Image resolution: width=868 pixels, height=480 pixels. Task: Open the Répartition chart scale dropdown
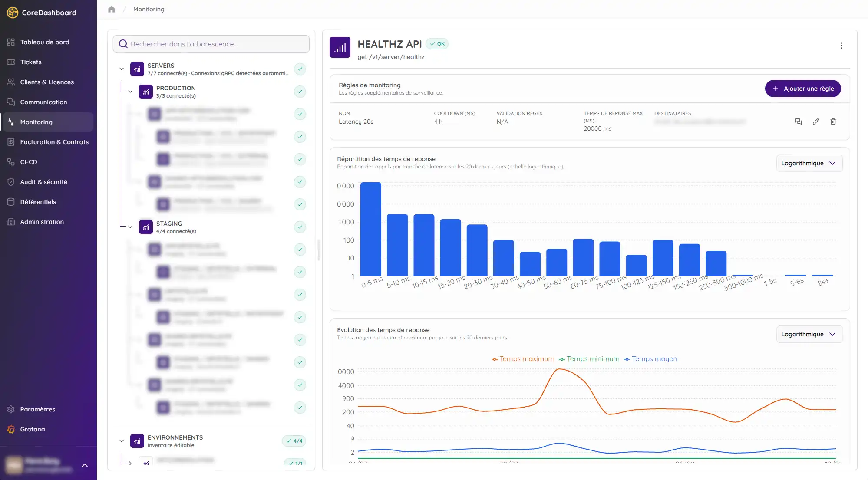pos(809,163)
